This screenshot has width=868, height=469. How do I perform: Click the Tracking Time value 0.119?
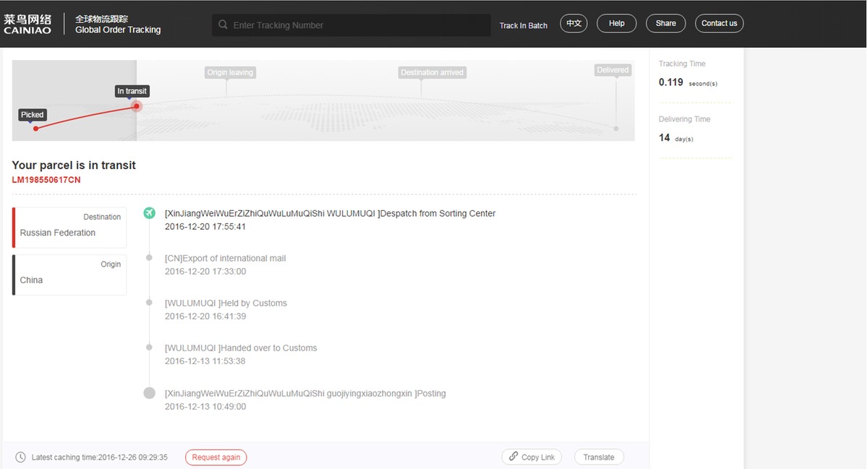[x=671, y=82]
